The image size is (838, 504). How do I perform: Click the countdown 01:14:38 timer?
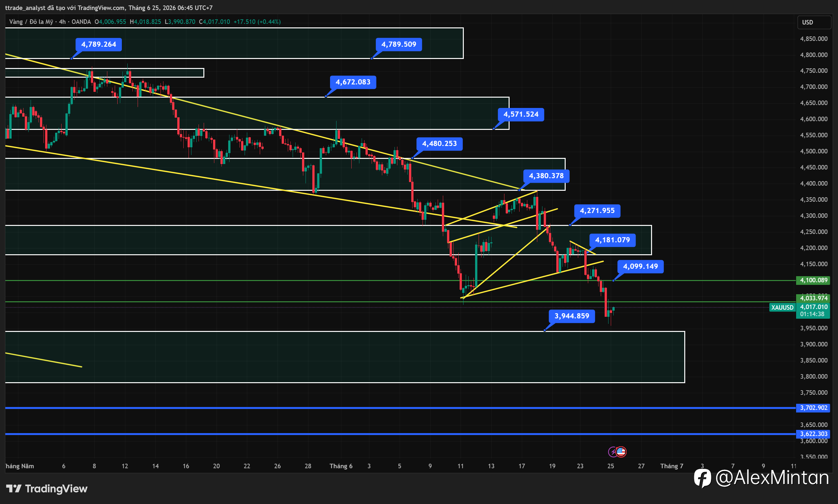pos(812,314)
